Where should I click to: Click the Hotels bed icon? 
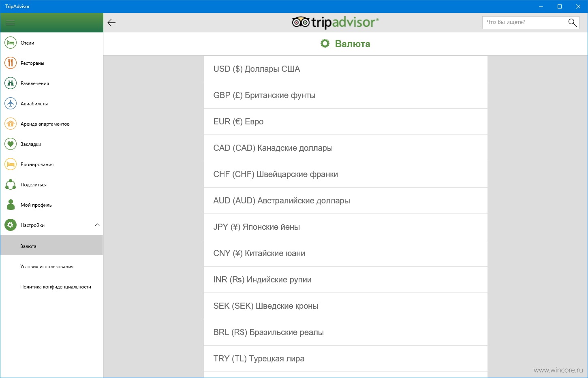coord(11,43)
